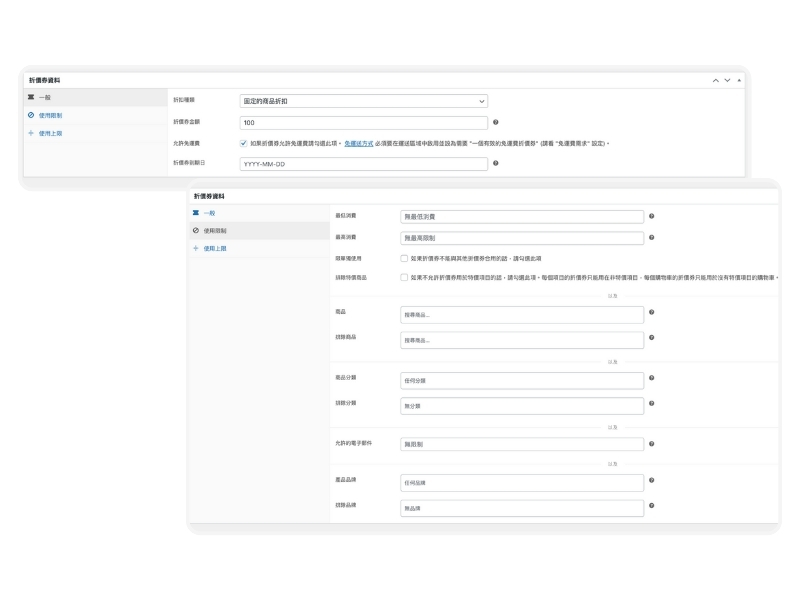Select 一般 tab in lower panel
This screenshot has width=800, height=600.
(208, 213)
